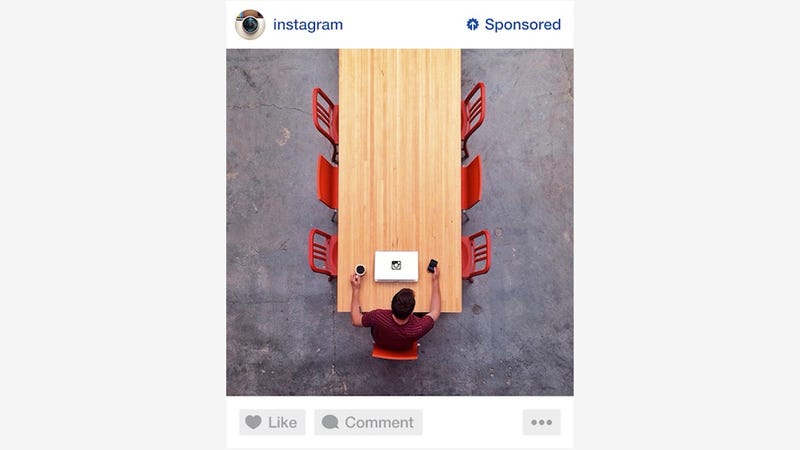Click the Sponsored label text

pos(522,24)
